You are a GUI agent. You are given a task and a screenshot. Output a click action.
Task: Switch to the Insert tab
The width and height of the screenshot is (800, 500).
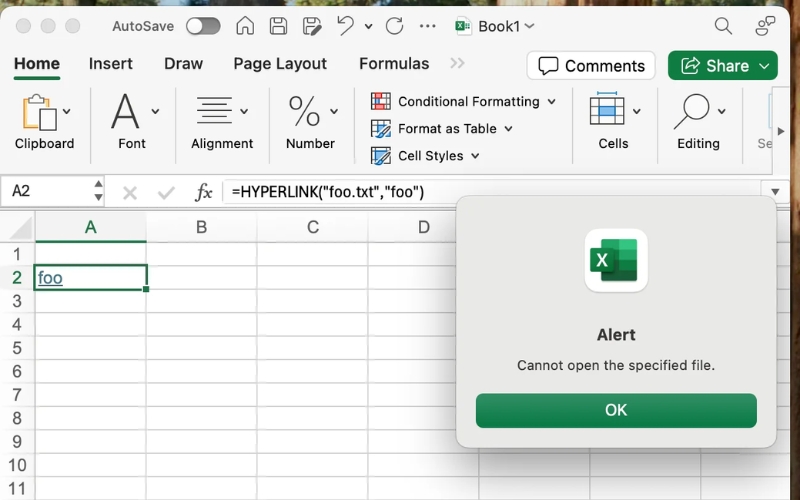(111, 64)
